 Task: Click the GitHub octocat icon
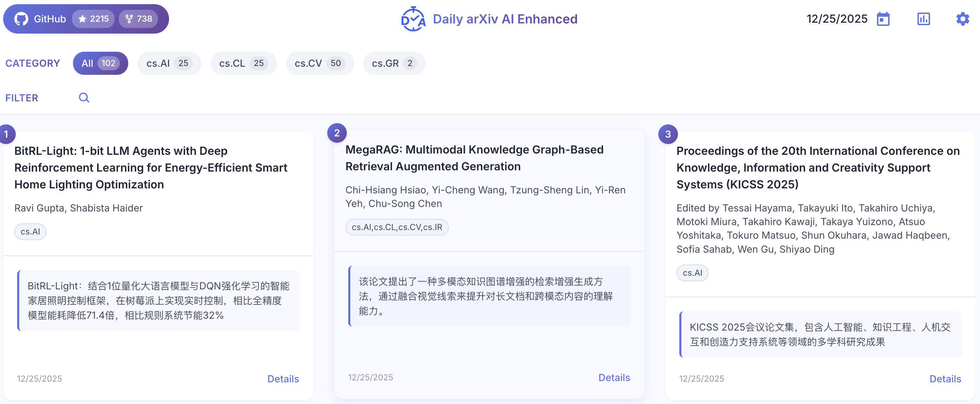(21, 19)
